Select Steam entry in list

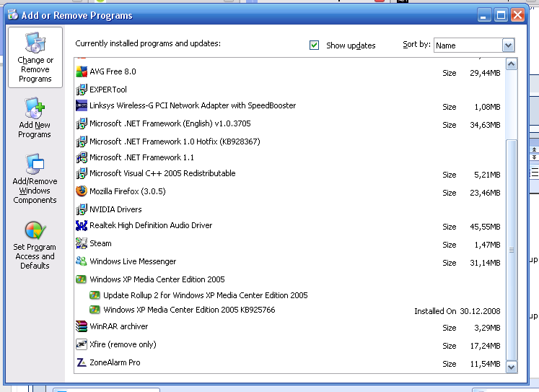[x=289, y=243]
